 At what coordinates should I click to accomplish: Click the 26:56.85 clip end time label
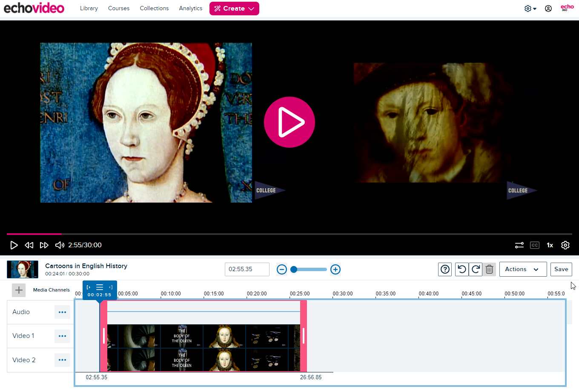(311, 378)
